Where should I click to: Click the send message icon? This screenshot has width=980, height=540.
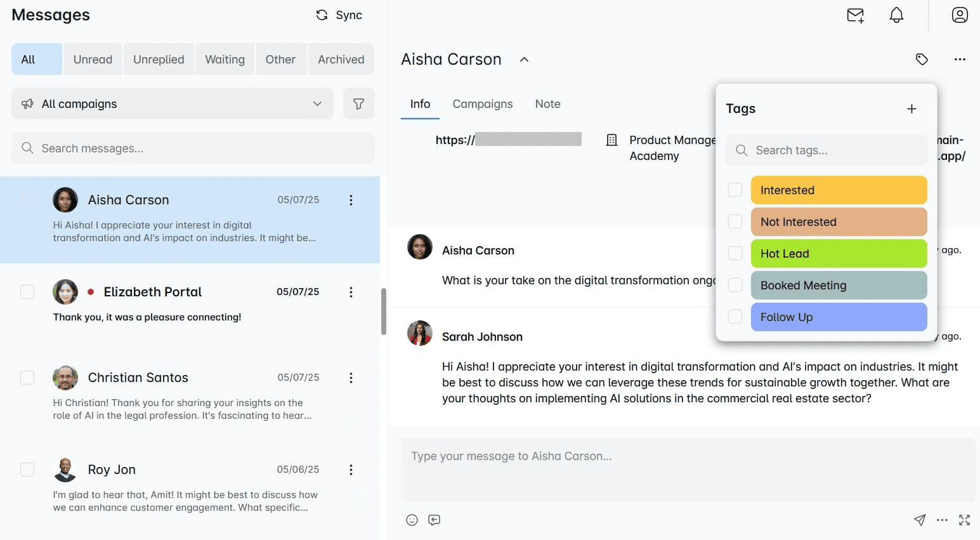920,520
